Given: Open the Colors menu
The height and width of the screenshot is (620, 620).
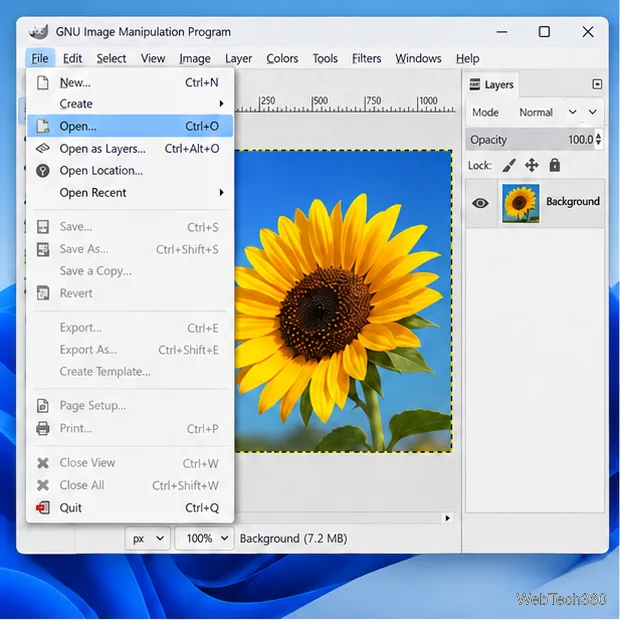Looking at the screenshot, I should [282, 59].
